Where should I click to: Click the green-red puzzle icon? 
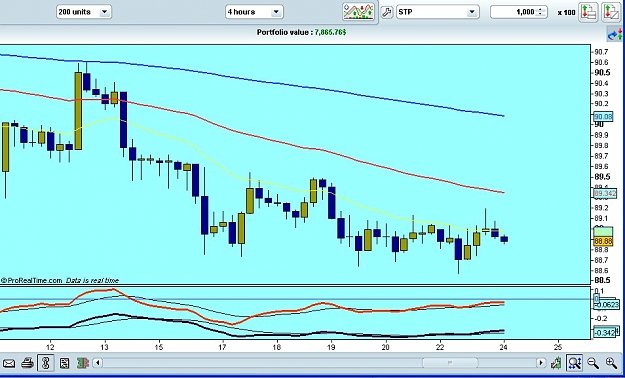83,363
